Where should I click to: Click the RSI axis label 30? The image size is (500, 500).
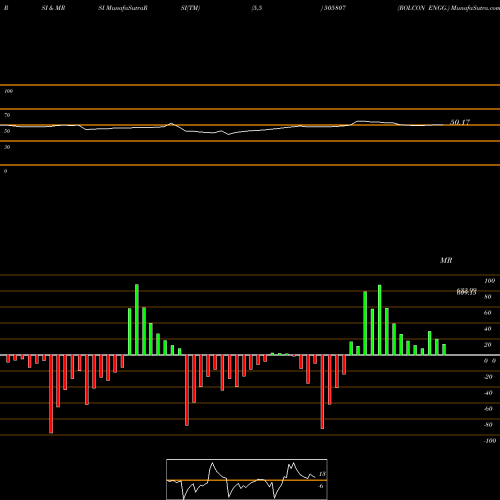(7, 147)
